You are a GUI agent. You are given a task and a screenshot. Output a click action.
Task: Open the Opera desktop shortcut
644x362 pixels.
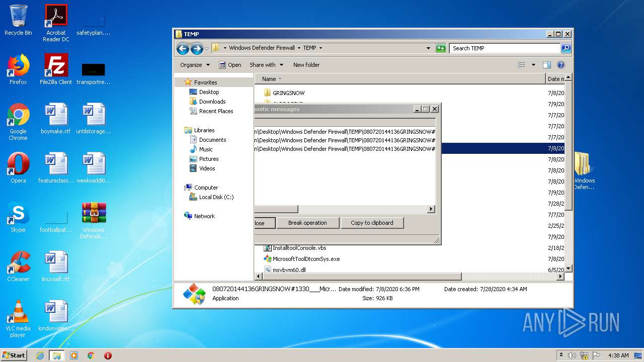click(18, 168)
